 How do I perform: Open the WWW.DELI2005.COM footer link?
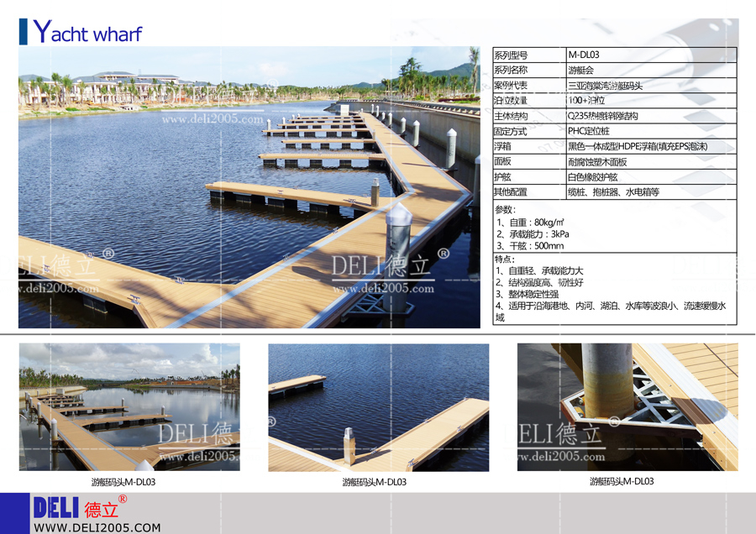[x=97, y=527]
